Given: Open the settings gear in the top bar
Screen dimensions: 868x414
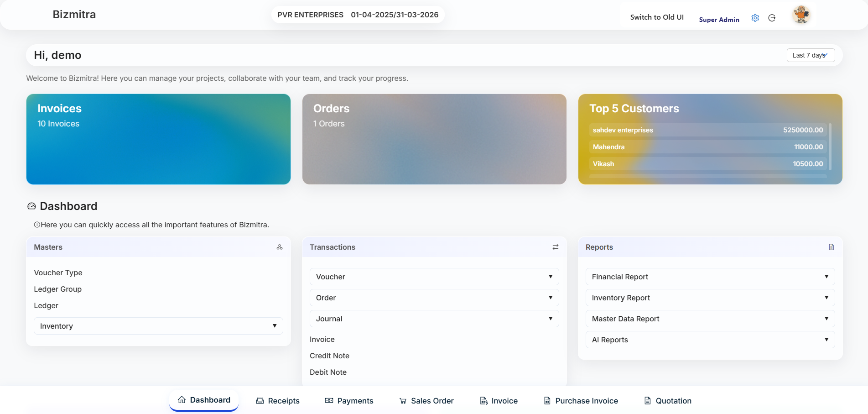Looking at the screenshot, I should click(x=755, y=18).
